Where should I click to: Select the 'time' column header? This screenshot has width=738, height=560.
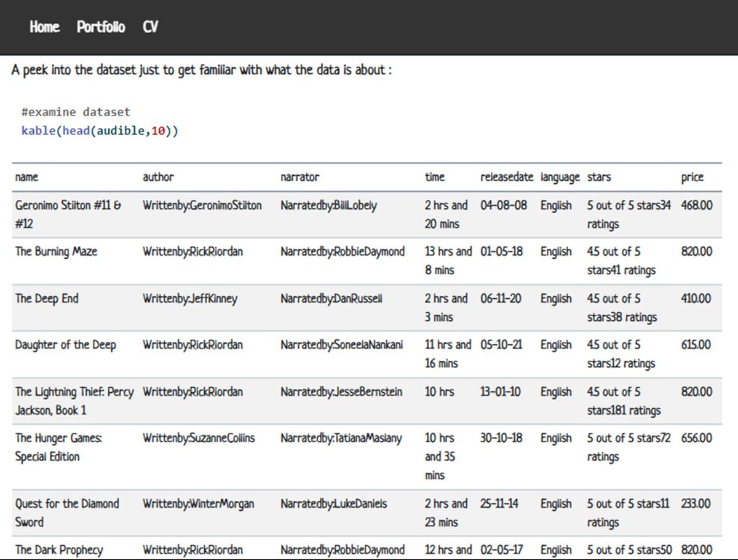[434, 177]
